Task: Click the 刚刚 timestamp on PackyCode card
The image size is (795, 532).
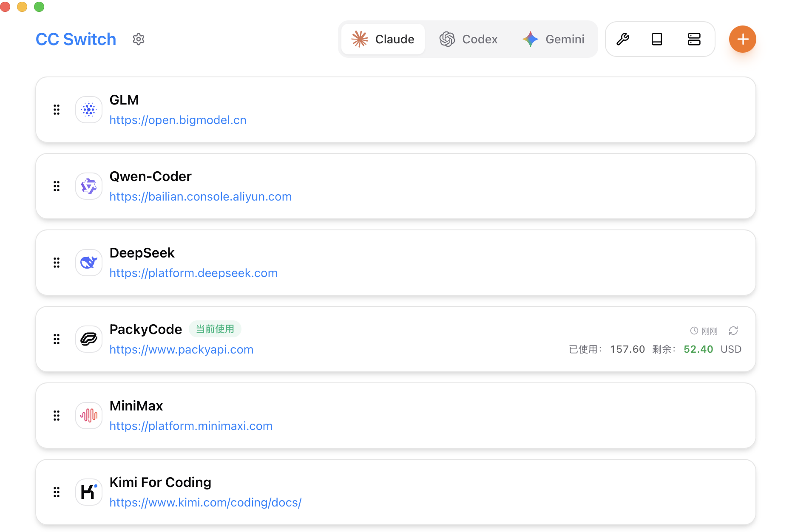Action: pyautogui.click(x=709, y=331)
